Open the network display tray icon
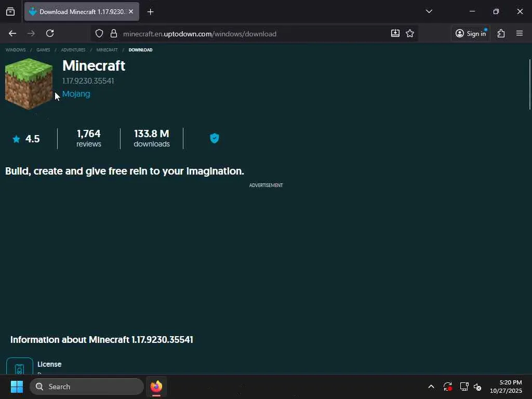Image resolution: width=532 pixels, height=399 pixels. pos(464,387)
